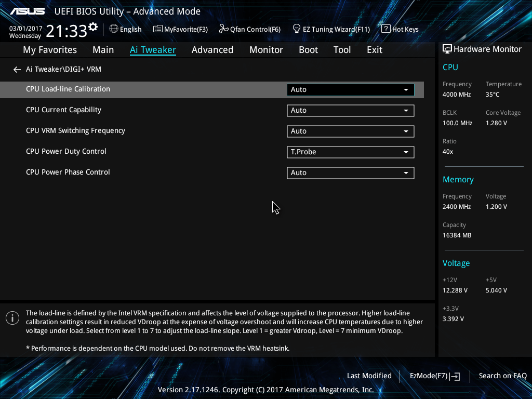Viewport: 532px width, 399px height.
Task: Click the globe language icon
Action: click(114, 29)
